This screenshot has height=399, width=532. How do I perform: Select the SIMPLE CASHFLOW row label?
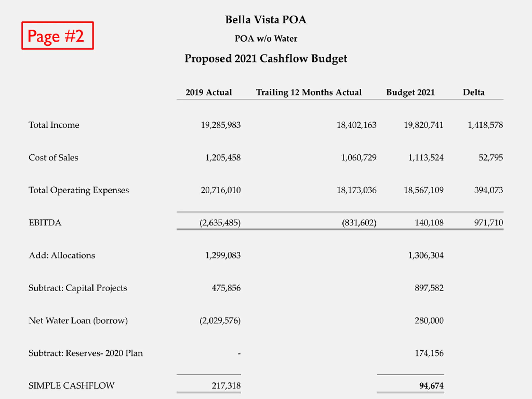(x=71, y=385)
